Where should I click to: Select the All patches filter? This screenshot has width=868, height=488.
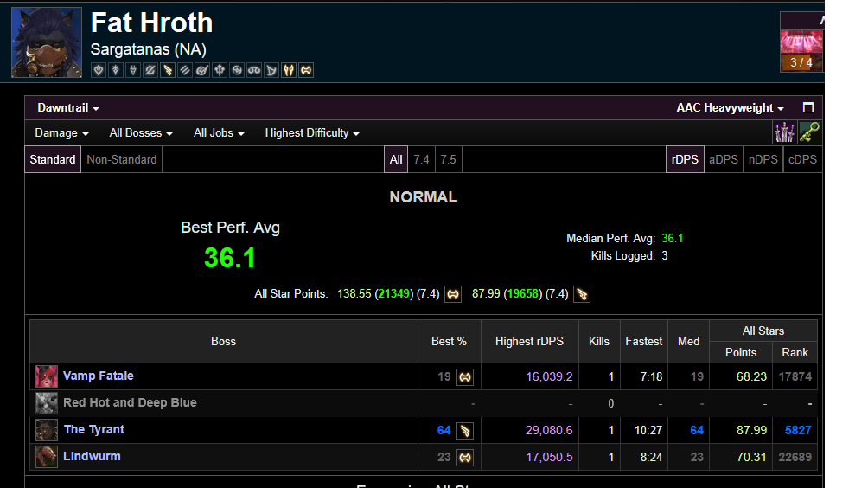(396, 159)
